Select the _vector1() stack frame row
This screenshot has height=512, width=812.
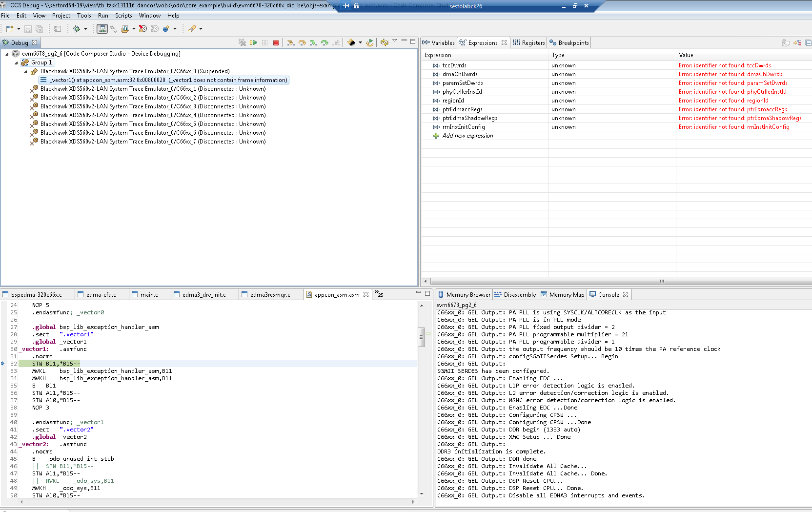pyautogui.click(x=164, y=80)
